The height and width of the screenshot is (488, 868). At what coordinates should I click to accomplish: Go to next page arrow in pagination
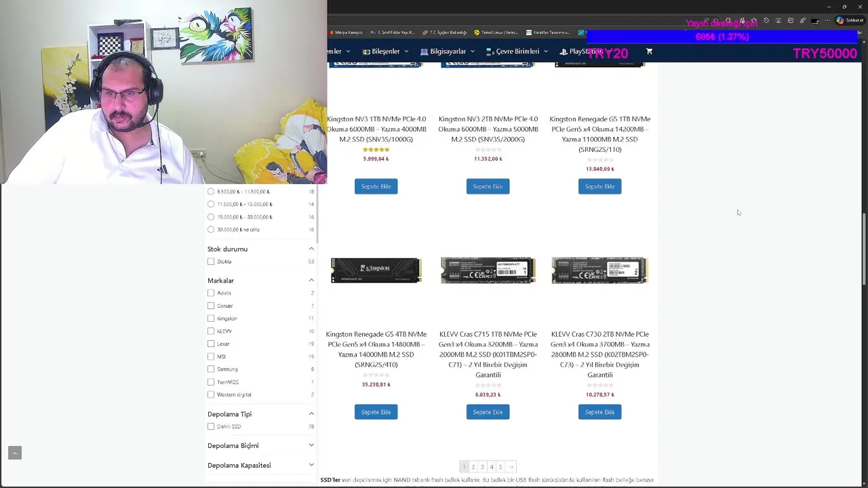pyautogui.click(x=511, y=467)
